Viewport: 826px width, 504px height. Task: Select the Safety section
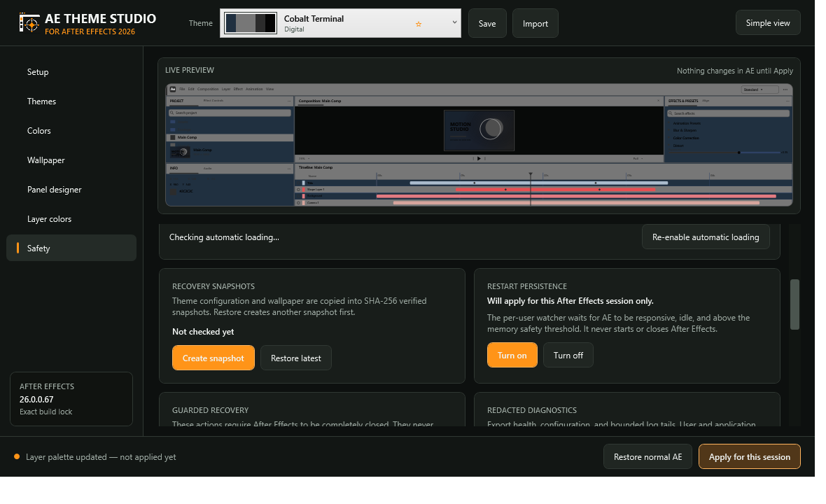[71, 248]
